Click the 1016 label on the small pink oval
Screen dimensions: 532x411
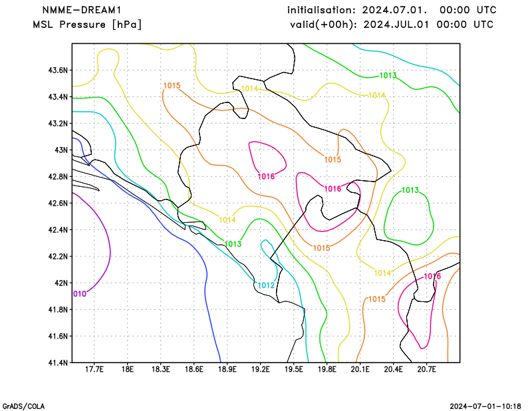pyautogui.click(x=267, y=176)
